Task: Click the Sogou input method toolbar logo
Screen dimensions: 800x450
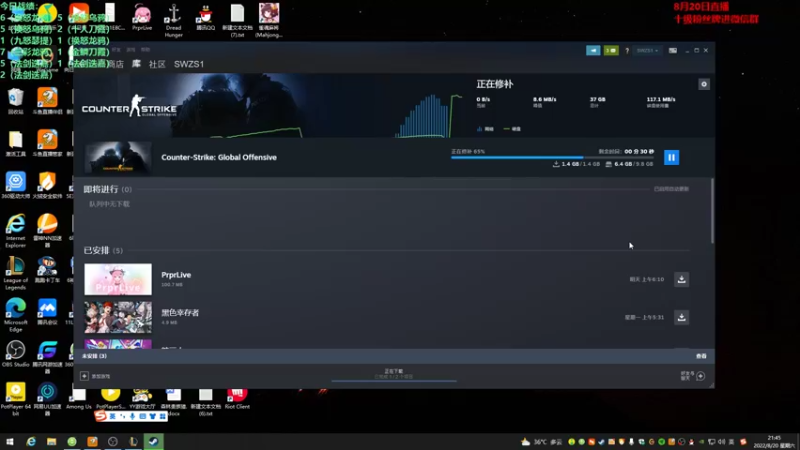Action: 101,416
